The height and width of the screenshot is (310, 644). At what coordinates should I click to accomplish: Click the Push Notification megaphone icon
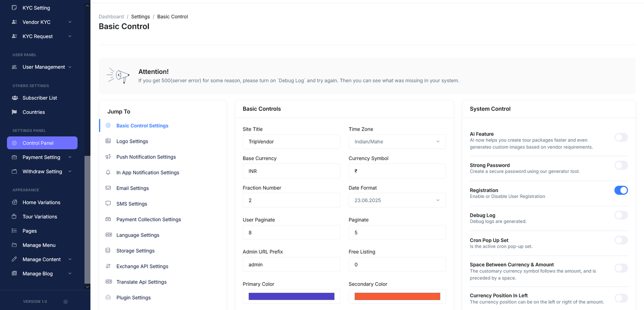tap(108, 156)
